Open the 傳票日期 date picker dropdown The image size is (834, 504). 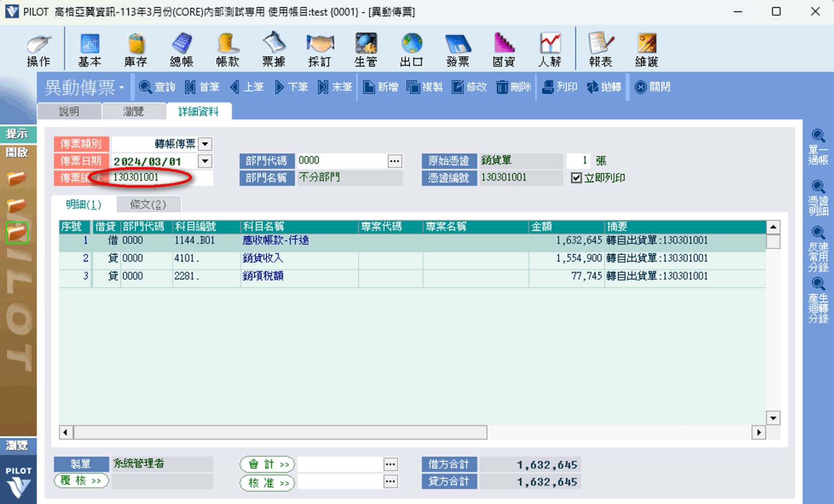pyautogui.click(x=205, y=162)
